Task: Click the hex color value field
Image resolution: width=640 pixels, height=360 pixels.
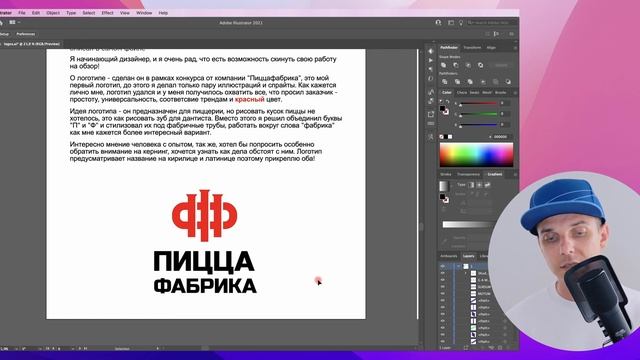Action: coord(500,137)
